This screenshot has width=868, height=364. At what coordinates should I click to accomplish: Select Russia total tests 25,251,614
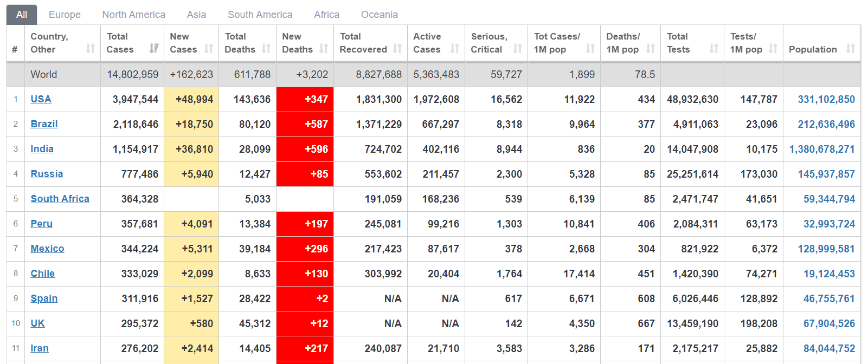(x=692, y=174)
